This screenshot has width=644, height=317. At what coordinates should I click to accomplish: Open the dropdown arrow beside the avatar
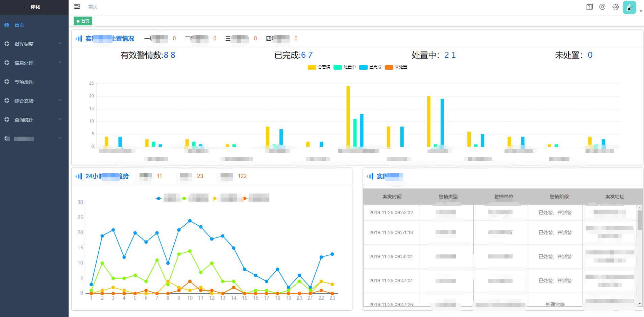click(641, 11)
